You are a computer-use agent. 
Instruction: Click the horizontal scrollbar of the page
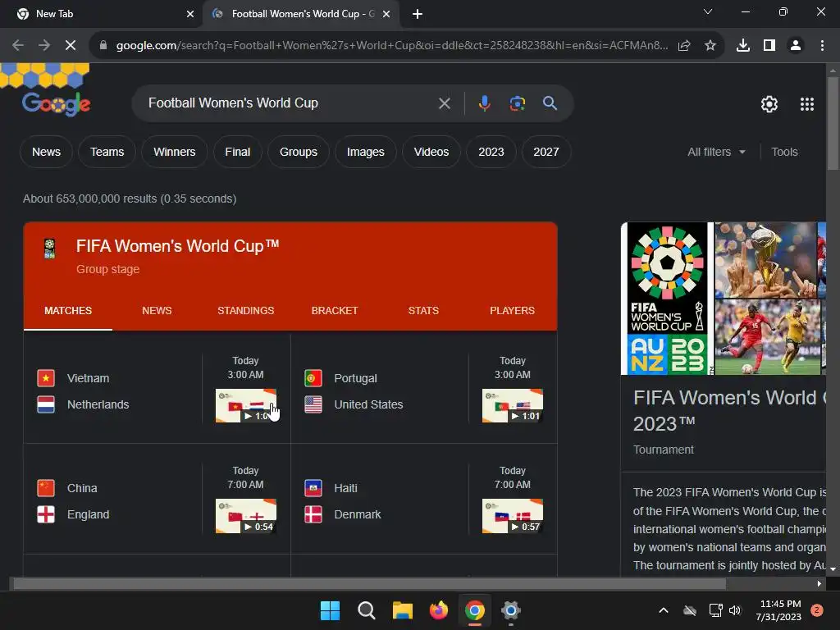pos(370,583)
